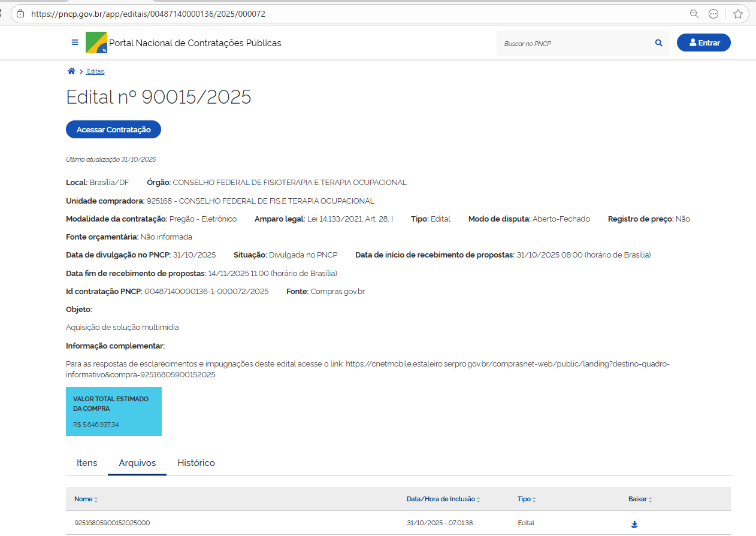
Task: Follow the Editais breadcrumb link
Action: point(96,71)
